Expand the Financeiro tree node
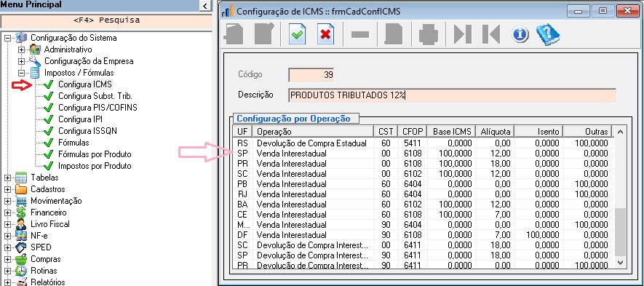This screenshot has height=286, width=644. point(7,212)
